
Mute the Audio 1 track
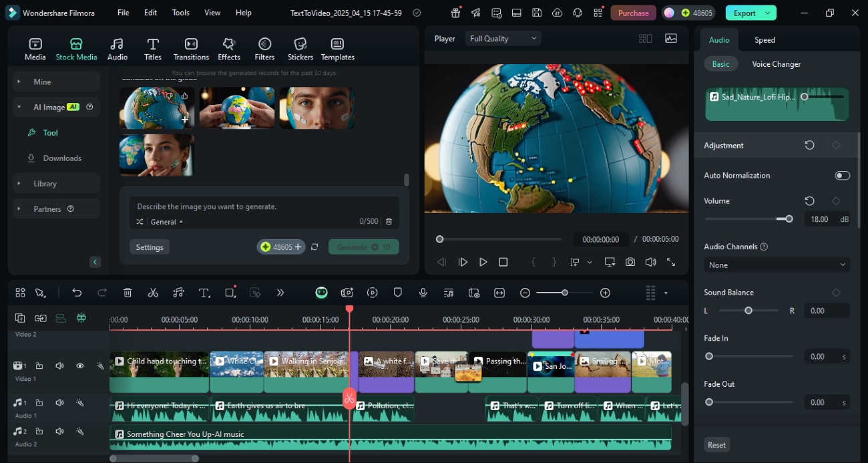pos(60,403)
